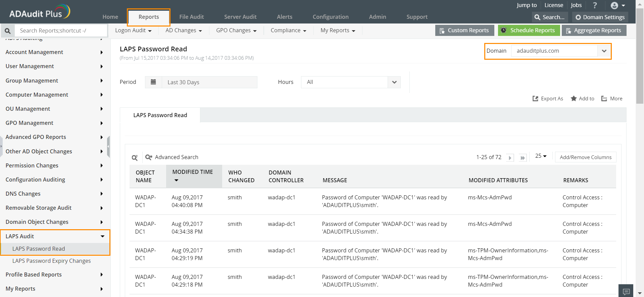Image resolution: width=644 pixels, height=297 pixels.
Task: Click the Schedule Reports button
Action: (529, 31)
